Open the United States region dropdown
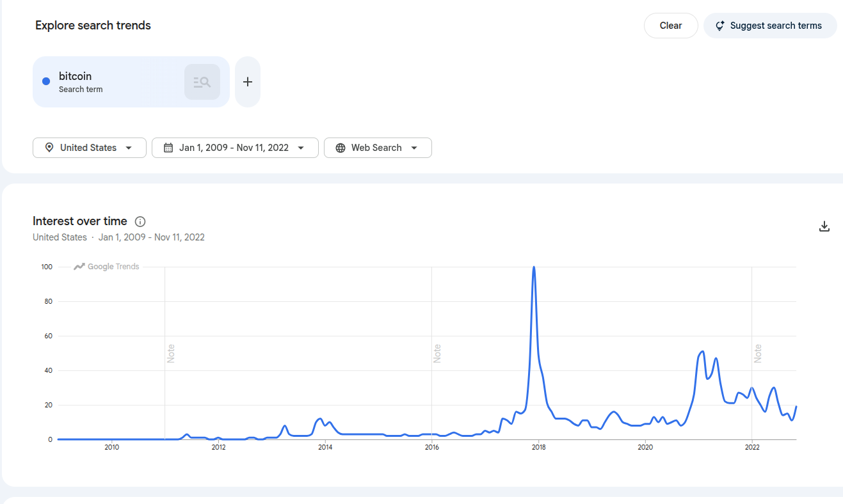Screen dimensions: 843x504 90,148
